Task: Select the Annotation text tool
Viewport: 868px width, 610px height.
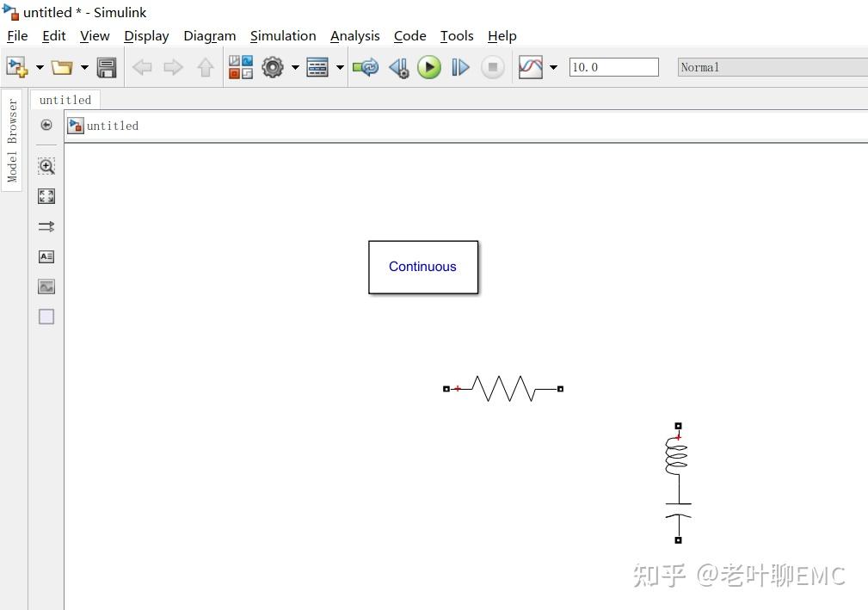Action: (46, 256)
